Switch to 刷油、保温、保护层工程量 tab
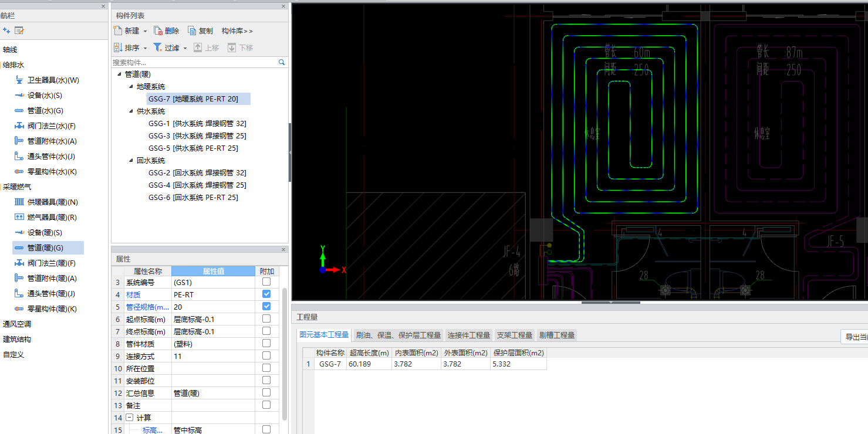Viewport: 868px width, 434px height. pyautogui.click(x=398, y=335)
